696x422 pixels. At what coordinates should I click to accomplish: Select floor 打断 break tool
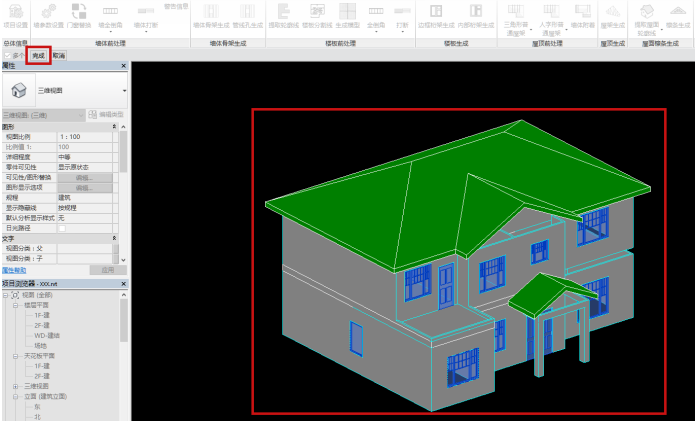click(x=402, y=15)
